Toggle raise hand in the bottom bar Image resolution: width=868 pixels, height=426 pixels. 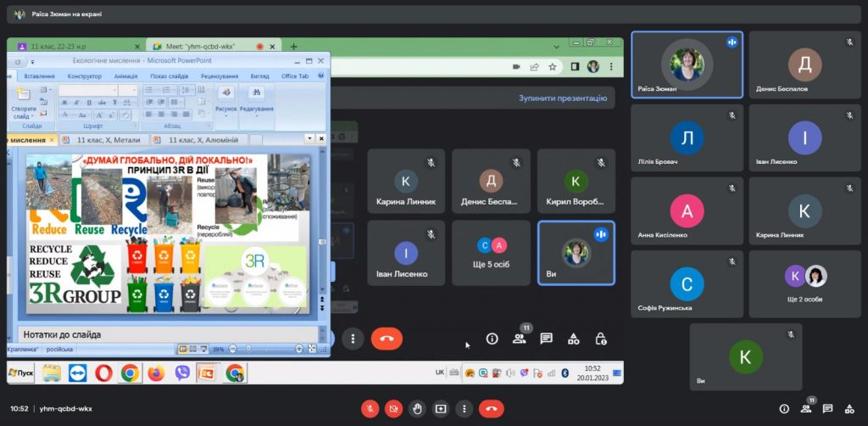click(x=417, y=409)
